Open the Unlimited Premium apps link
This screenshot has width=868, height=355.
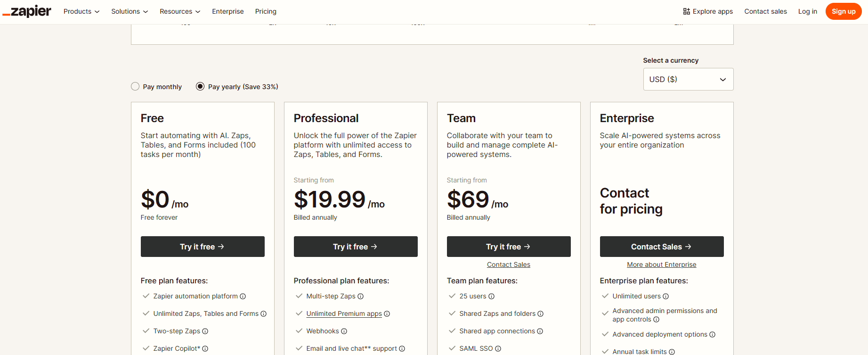(x=344, y=314)
